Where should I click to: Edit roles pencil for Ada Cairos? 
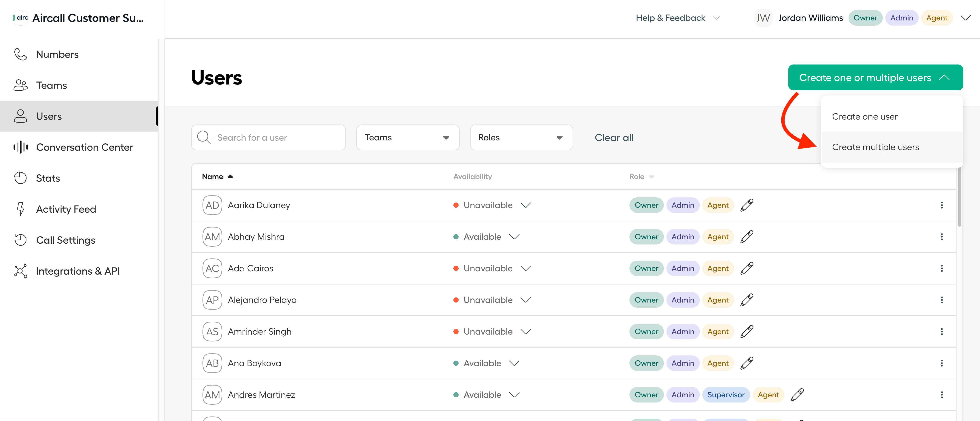tap(747, 268)
